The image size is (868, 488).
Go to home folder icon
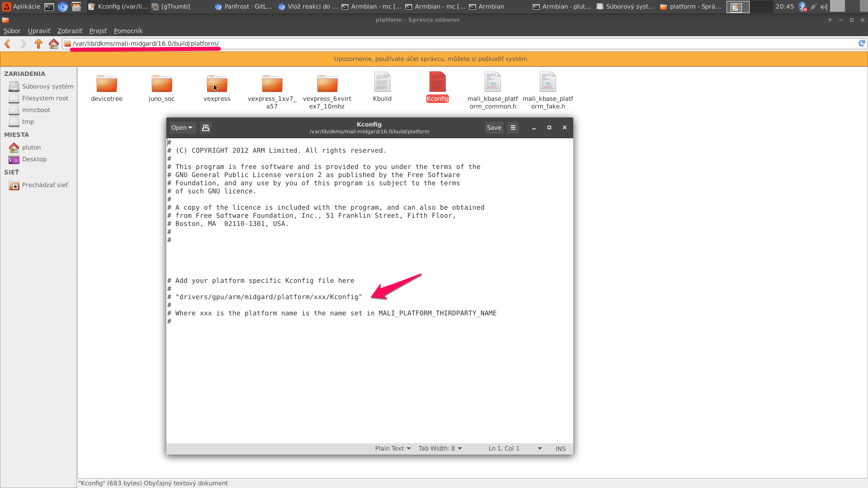tap(54, 44)
